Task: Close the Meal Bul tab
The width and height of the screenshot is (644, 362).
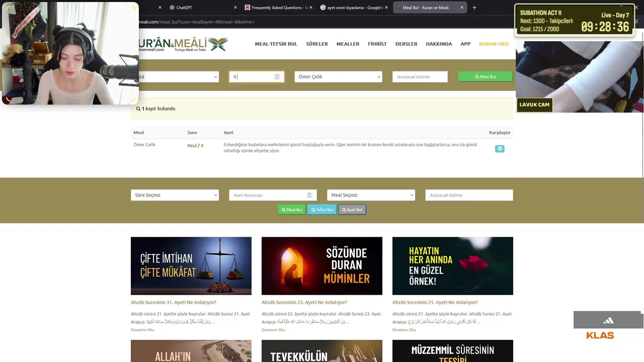Action: [x=461, y=8]
